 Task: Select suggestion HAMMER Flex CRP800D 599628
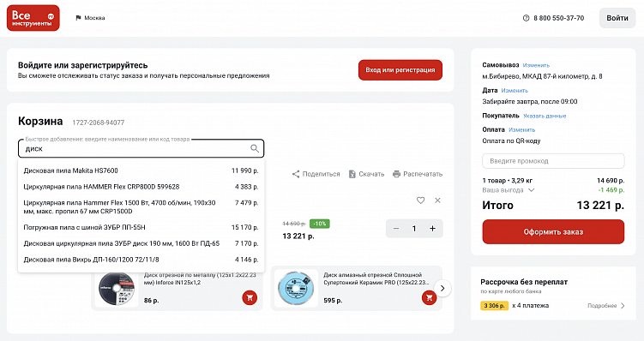point(141,187)
